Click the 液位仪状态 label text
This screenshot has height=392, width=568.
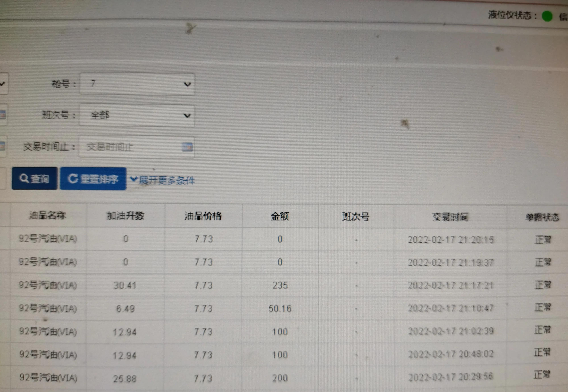tap(512, 15)
